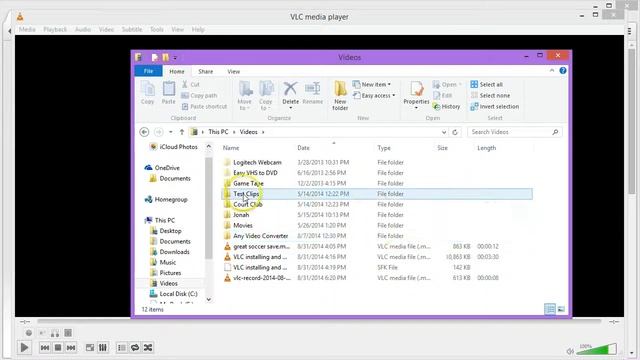Click Copy path in ribbon

199,96
